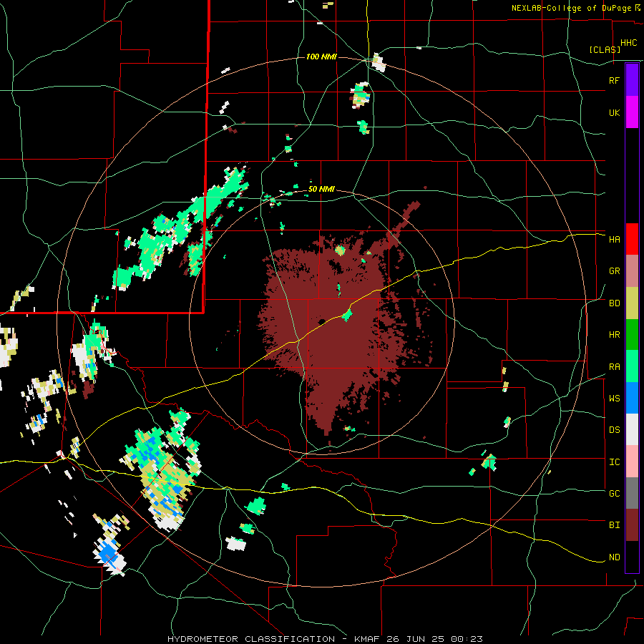Click the Hydrometeor Classification KMAF timestamp caption
This screenshot has width=644, height=644.
[325, 639]
